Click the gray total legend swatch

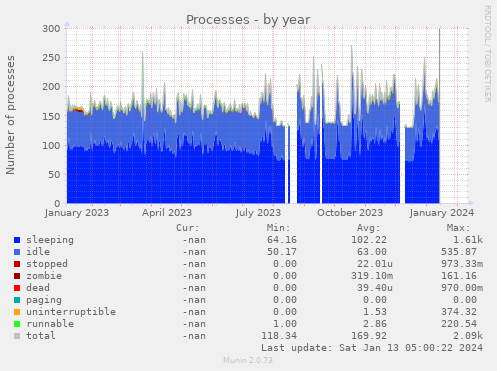pos(17,336)
